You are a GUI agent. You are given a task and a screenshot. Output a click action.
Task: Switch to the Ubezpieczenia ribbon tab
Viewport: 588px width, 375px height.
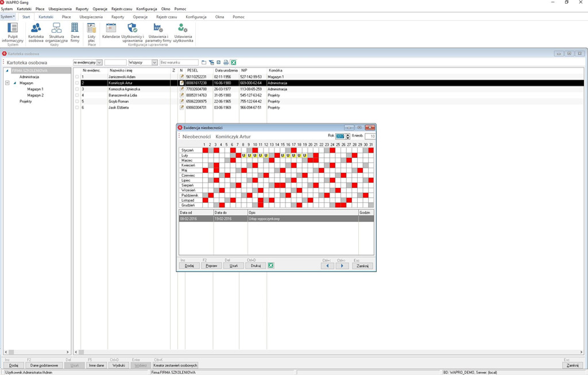pos(91,17)
